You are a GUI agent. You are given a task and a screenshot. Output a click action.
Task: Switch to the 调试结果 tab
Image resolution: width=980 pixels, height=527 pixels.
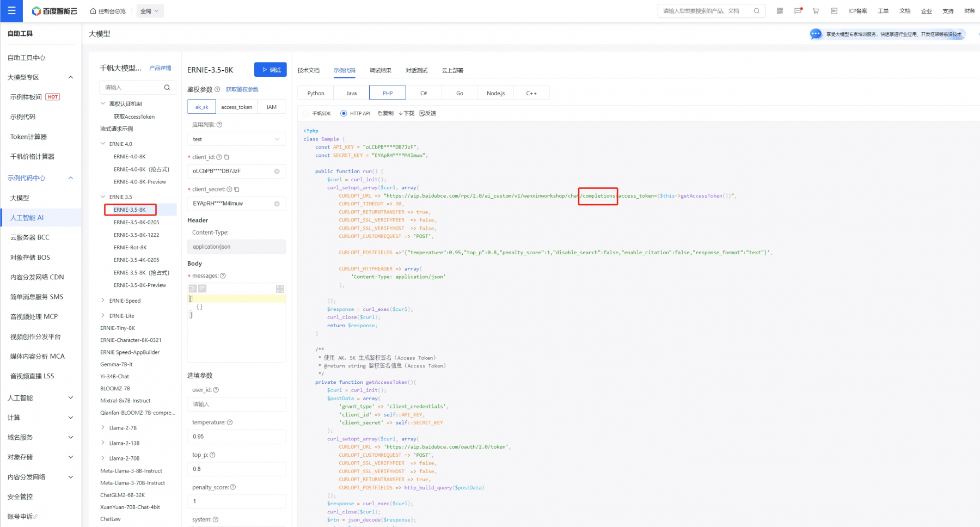(x=381, y=71)
